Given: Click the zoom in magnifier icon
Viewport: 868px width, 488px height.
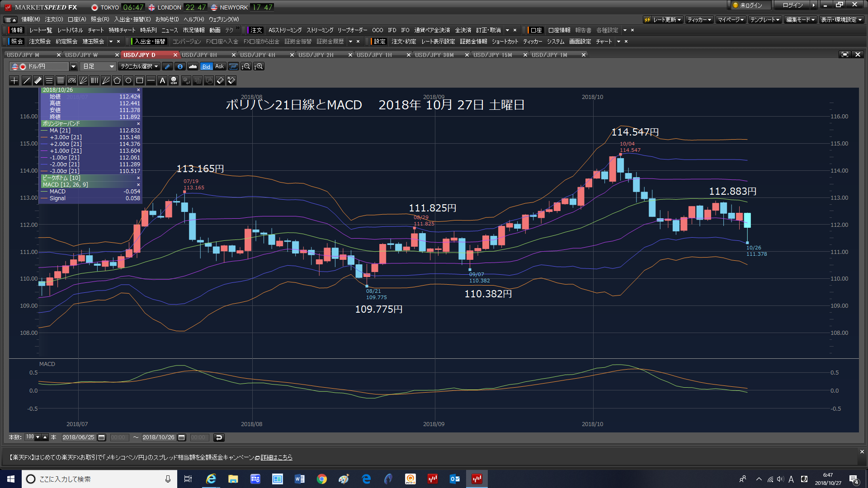Looking at the screenshot, I should coord(259,66).
